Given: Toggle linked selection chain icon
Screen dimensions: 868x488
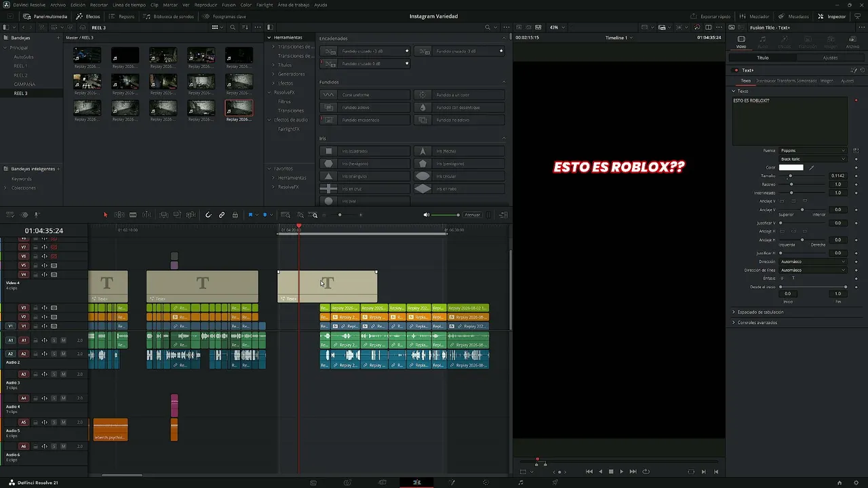Looking at the screenshot, I should tap(222, 215).
